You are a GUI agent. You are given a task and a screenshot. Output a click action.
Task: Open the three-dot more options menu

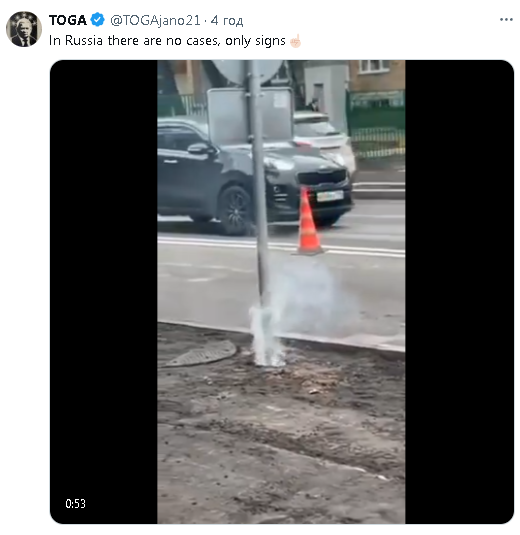pyautogui.click(x=506, y=20)
